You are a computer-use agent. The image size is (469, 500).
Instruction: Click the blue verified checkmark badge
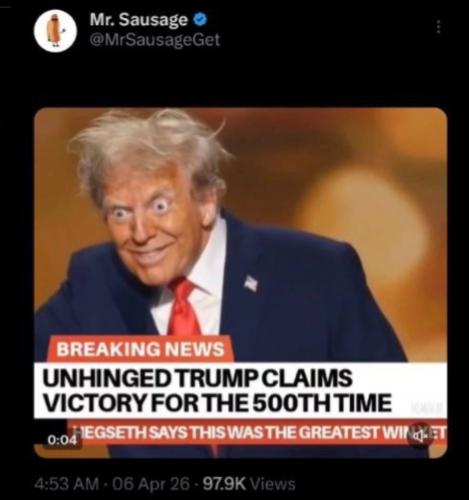(201, 20)
